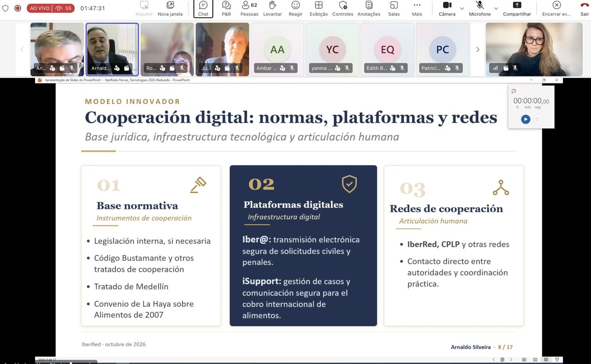
Task: Open the Reagir reactions menu
Action: [295, 8]
